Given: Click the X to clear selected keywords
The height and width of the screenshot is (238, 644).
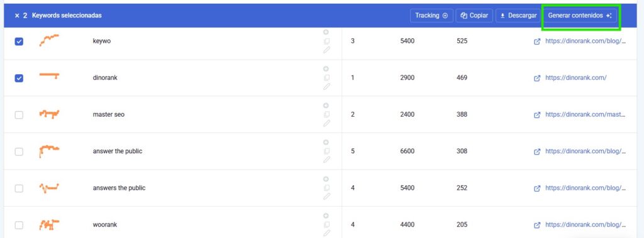Looking at the screenshot, I should click(x=17, y=16).
